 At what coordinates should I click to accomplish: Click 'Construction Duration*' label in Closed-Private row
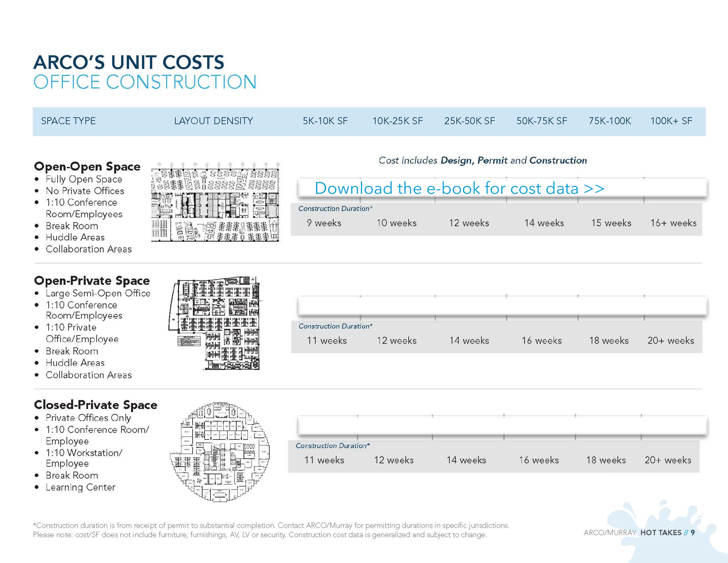click(333, 446)
